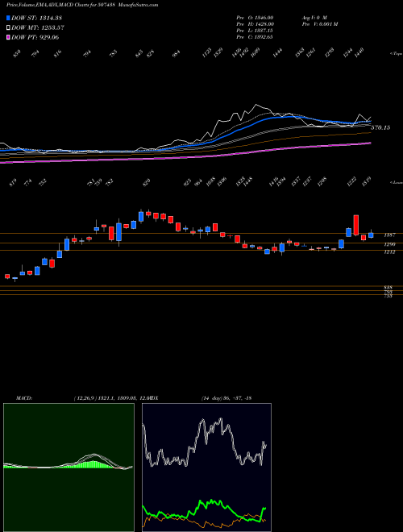This screenshot has height=532, width=403.
Task: Click the 820 label in the lows row
Action: [x=147, y=183]
